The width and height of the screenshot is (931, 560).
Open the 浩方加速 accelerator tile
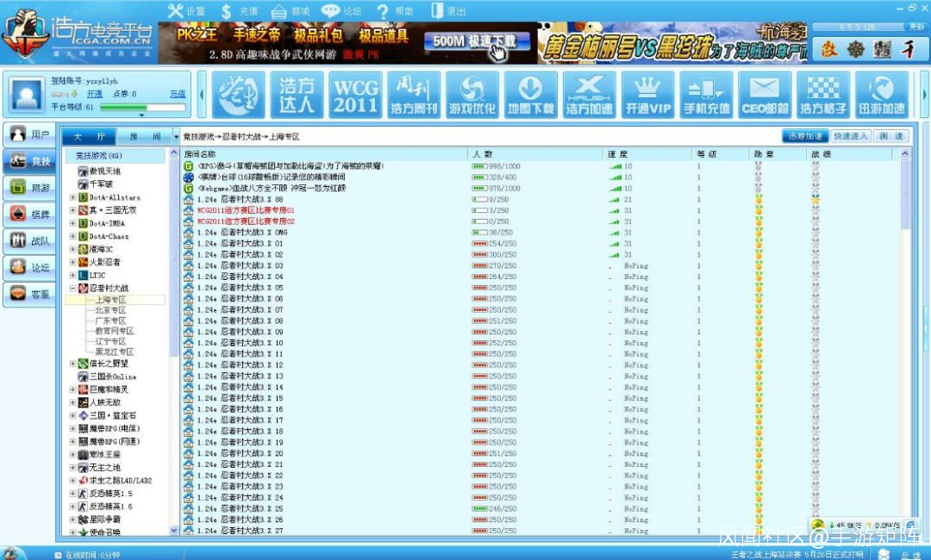pos(589,95)
